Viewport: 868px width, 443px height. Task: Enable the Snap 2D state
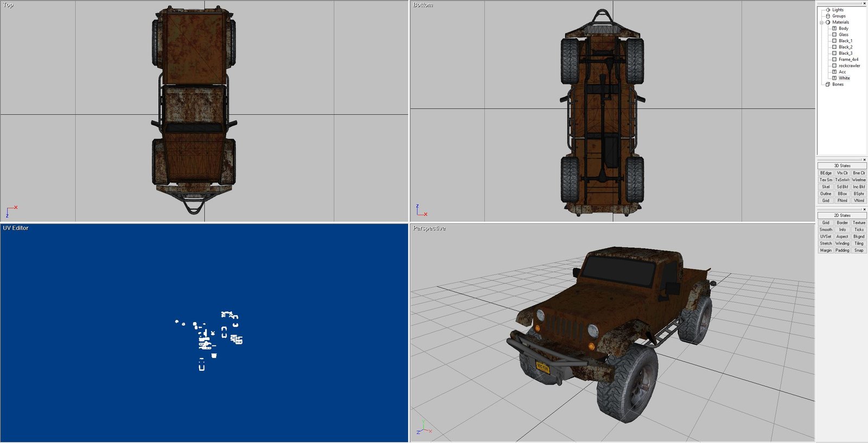click(859, 251)
